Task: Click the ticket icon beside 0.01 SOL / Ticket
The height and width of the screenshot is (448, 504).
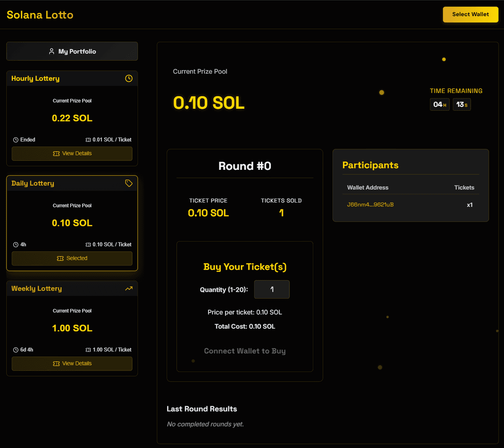Action: click(88, 140)
